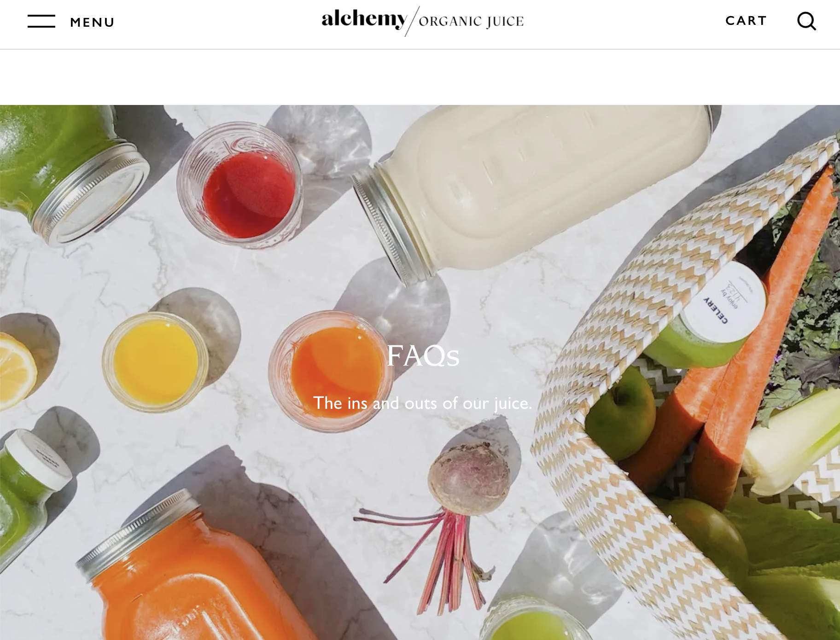Open the search magnifier icon

pyautogui.click(x=806, y=21)
